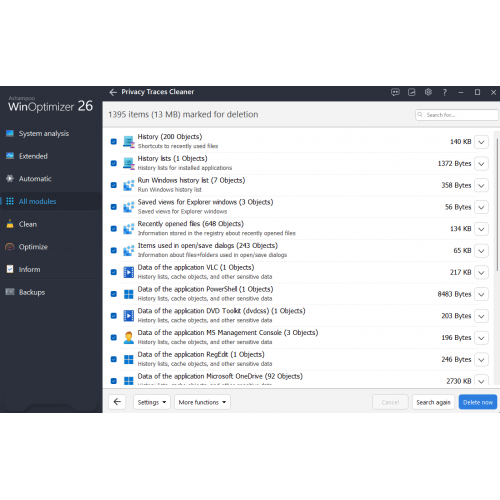Viewport: 500px width, 500px height.
Task: Expand Run Windows history list 358 Bytes chevron
Action: (x=481, y=185)
